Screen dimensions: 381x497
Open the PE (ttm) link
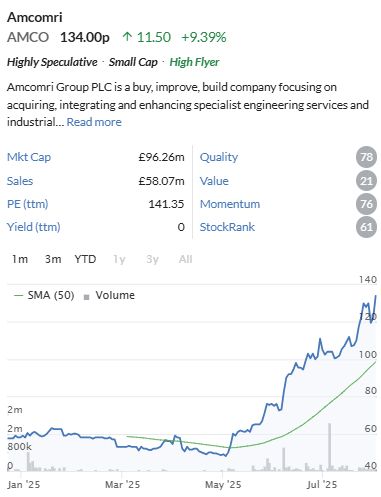pyautogui.click(x=28, y=204)
